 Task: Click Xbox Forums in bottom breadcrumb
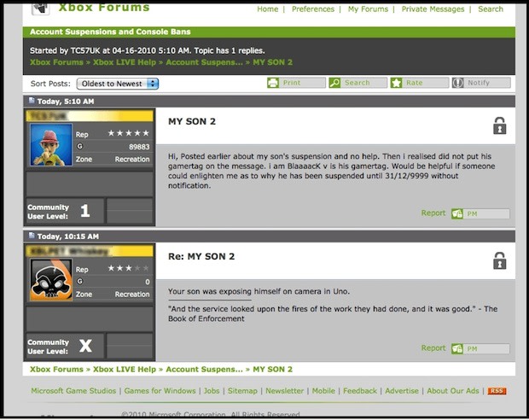click(x=56, y=370)
